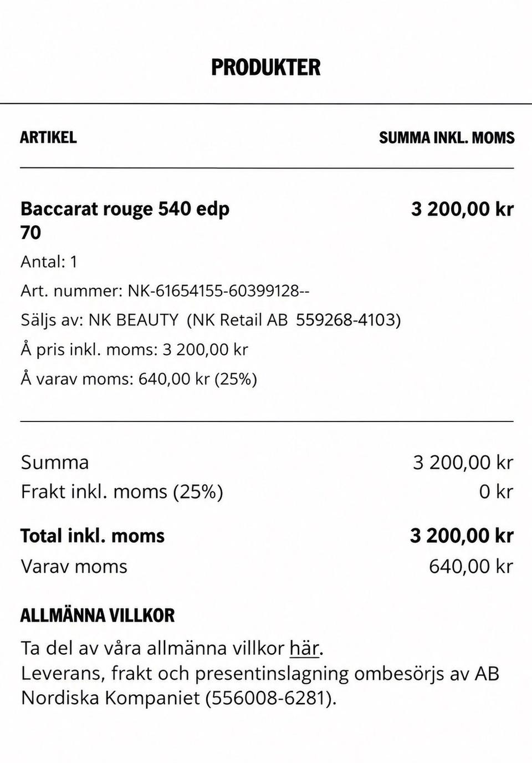The width and height of the screenshot is (532, 763).
Task: Select the Baccarat rouge 540 edp product name
Action: [x=125, y=220]
